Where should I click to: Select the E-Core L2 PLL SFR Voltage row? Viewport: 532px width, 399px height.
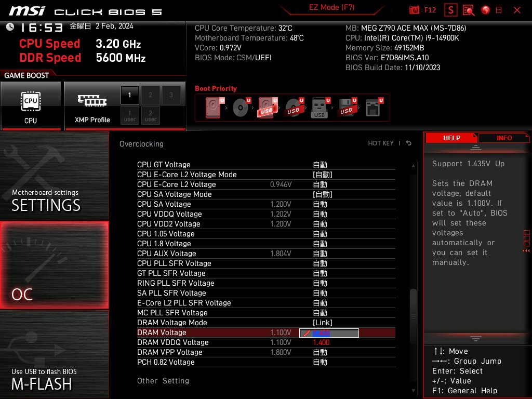point(266,303)
